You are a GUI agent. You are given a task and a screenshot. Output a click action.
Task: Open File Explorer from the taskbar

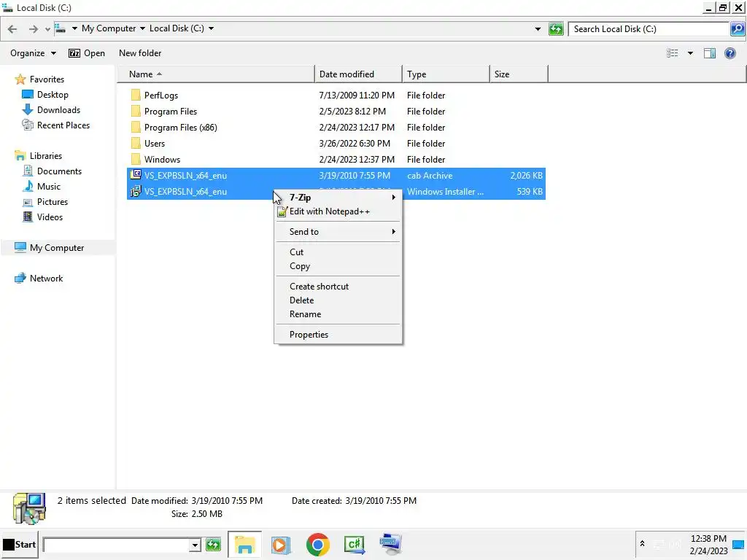pyautogui.click(x=245, y=544)
